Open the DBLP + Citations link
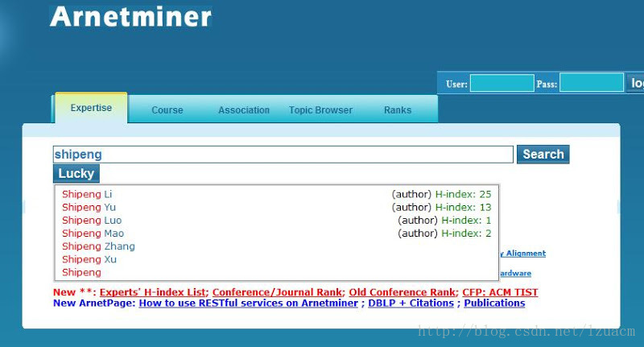This screenshot has width=644, height=347. click(x=411, y=303)
